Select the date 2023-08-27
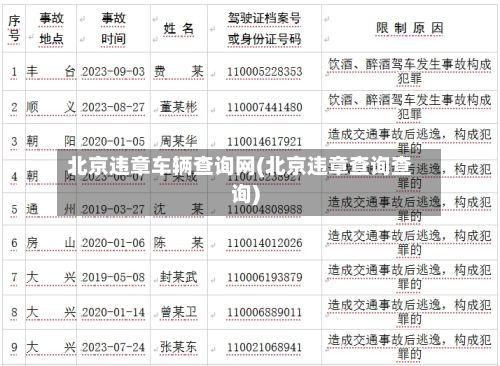This screenshot has height=366, width=500. tap(113, 107)
